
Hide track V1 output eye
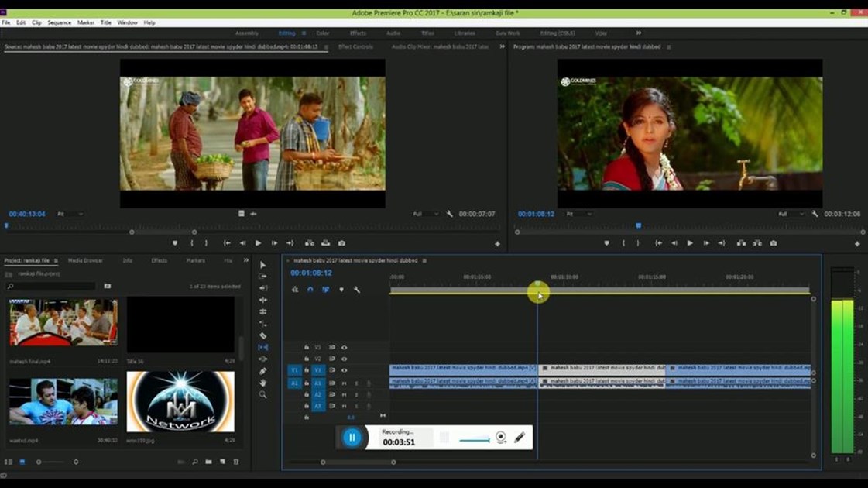coord(345,370)
